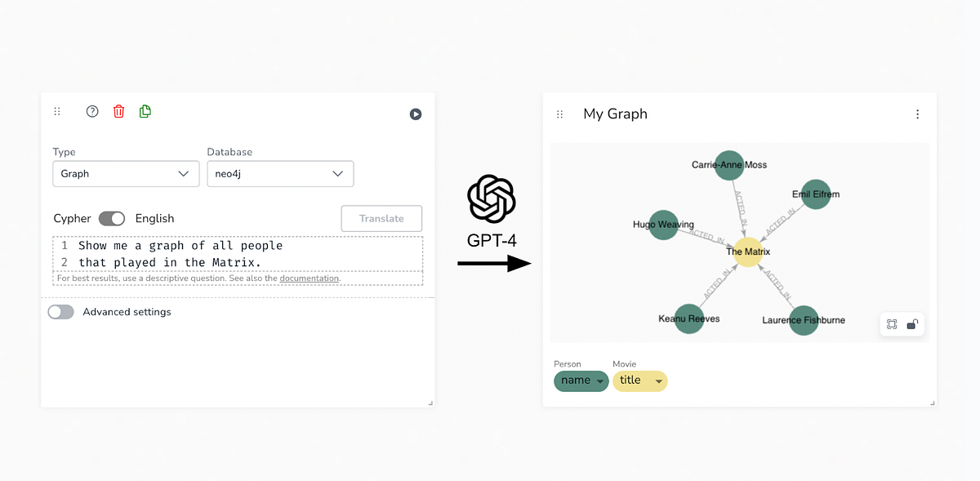Click the My Graph panel title

point(616,114)
